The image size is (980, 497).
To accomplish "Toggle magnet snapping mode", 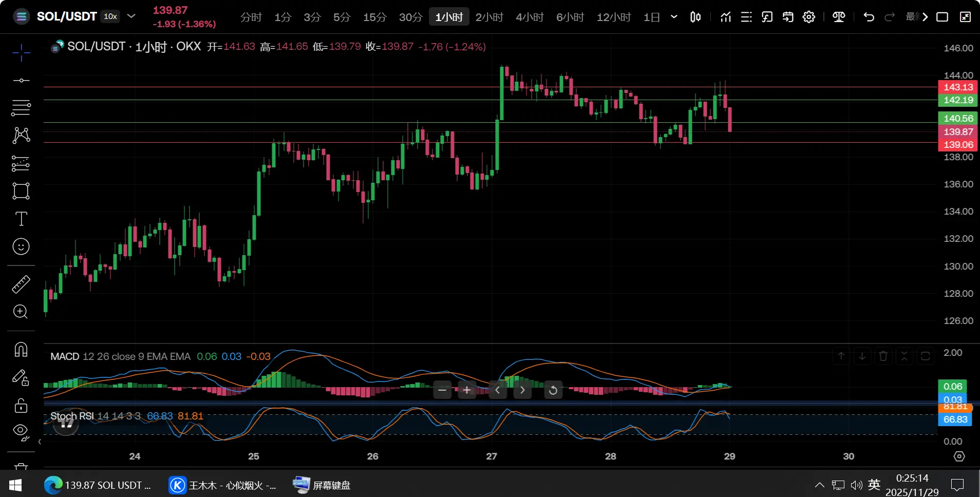I will 21,350.
